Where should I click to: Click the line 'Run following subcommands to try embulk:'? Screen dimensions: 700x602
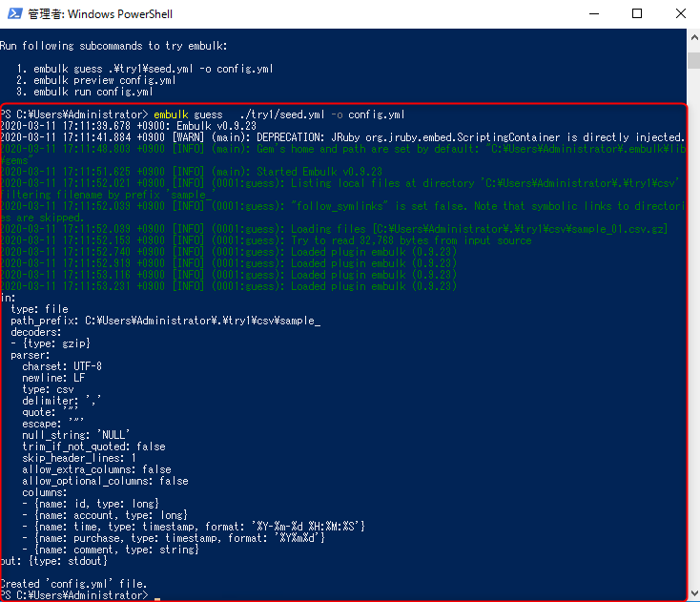pos(113,46)
